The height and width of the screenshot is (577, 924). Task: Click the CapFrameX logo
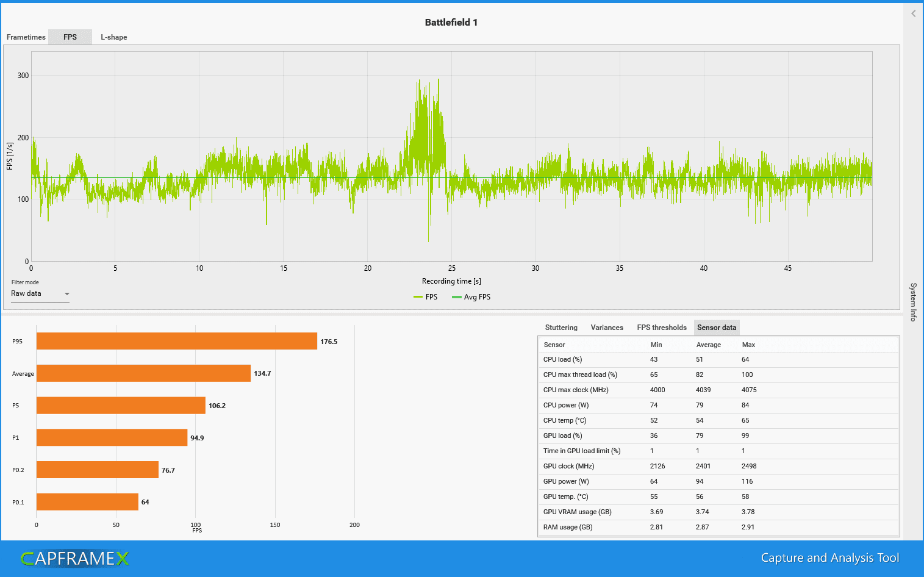tap(74, 558)
